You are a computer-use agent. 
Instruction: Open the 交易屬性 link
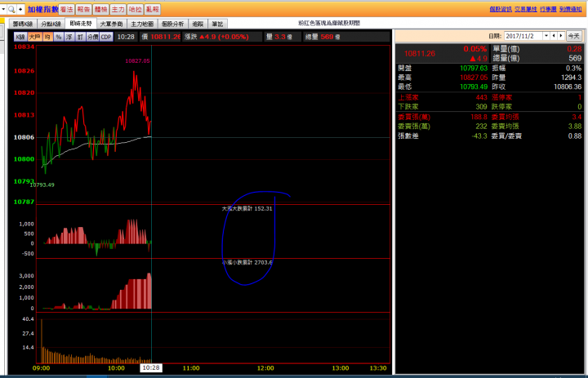(x=526, y=9)
